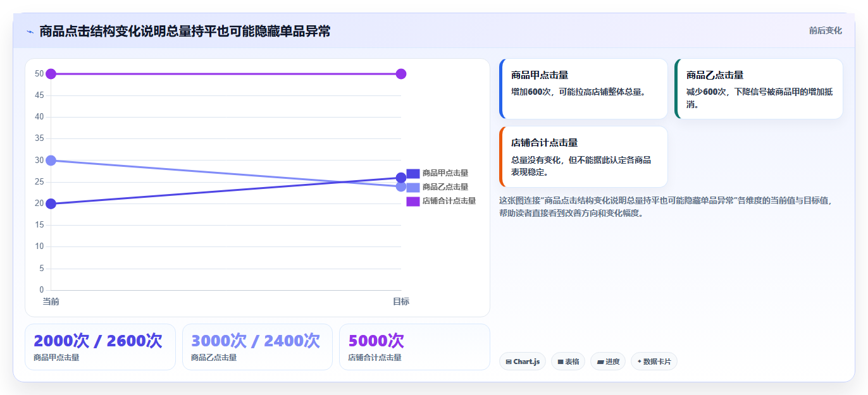Image resolution: width=868 pixels, height=395 pixels.
Task: Click 商品甲点击量 caption under 2000次 stat
Action: tap(56, 358)
